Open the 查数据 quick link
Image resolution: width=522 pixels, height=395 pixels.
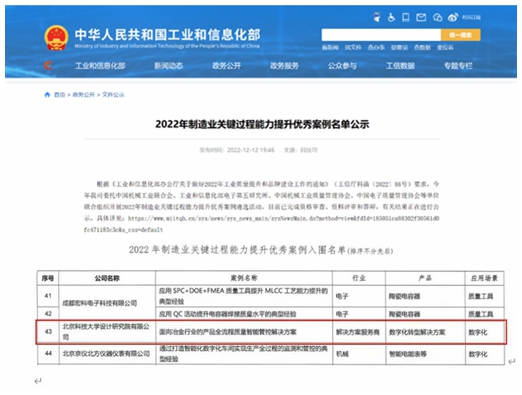[422, 48]
